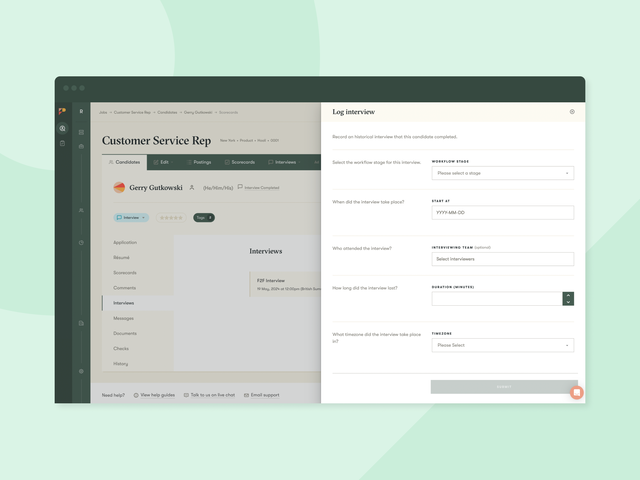Open the Workflow Stage dropdown
The image size is (640, 480).
tap(502, 173)
